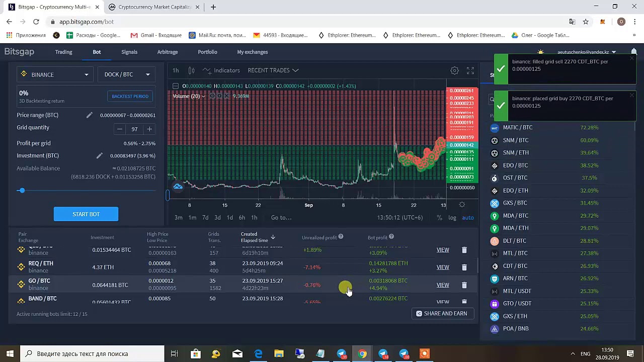The image size is (644, 362).
Task: Open account email dropdown menu
Action: click(x=586, y=52)
